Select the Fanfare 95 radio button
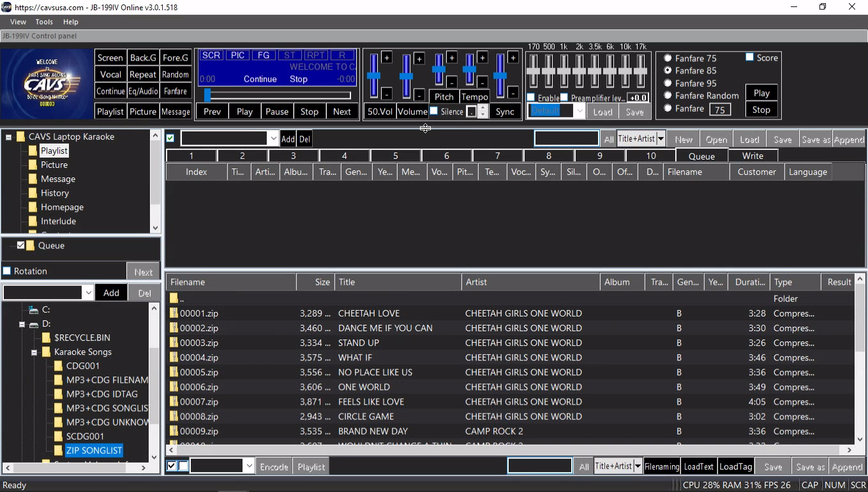Screen dimensions: 868x492 tap(668, 83)
